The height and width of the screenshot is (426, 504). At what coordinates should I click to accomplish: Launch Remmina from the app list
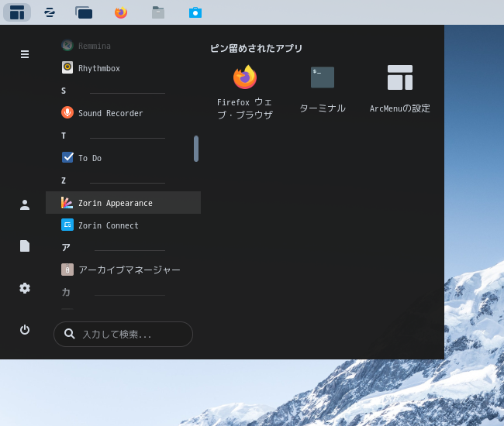(x=123, y=46)
